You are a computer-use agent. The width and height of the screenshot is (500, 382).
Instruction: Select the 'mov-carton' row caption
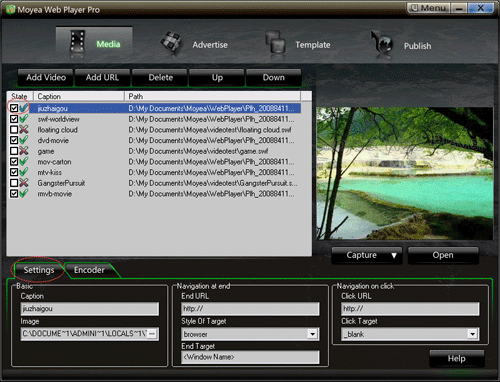(54, 162)
